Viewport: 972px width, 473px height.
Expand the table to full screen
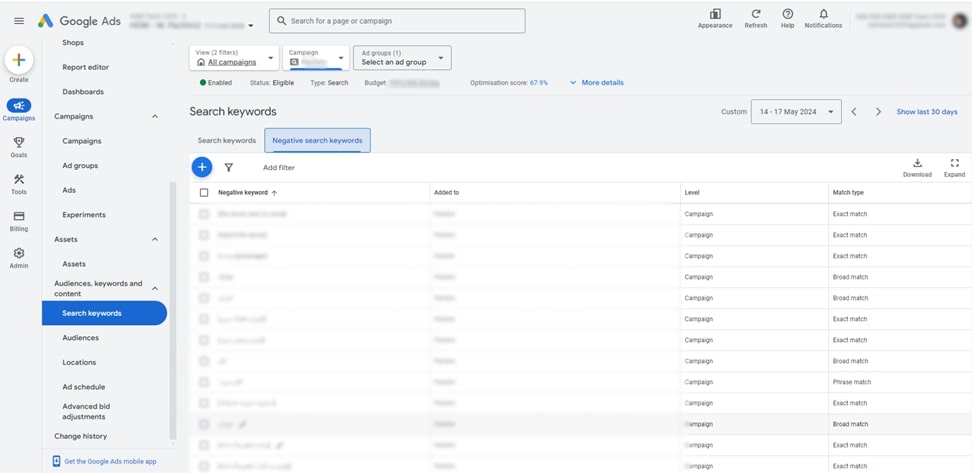coord(954,164)
